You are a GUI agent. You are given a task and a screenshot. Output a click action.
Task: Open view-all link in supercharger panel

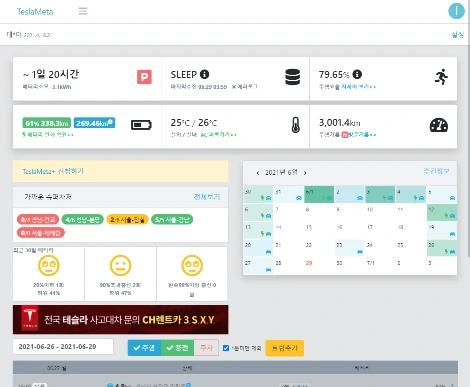coord(207,197)
